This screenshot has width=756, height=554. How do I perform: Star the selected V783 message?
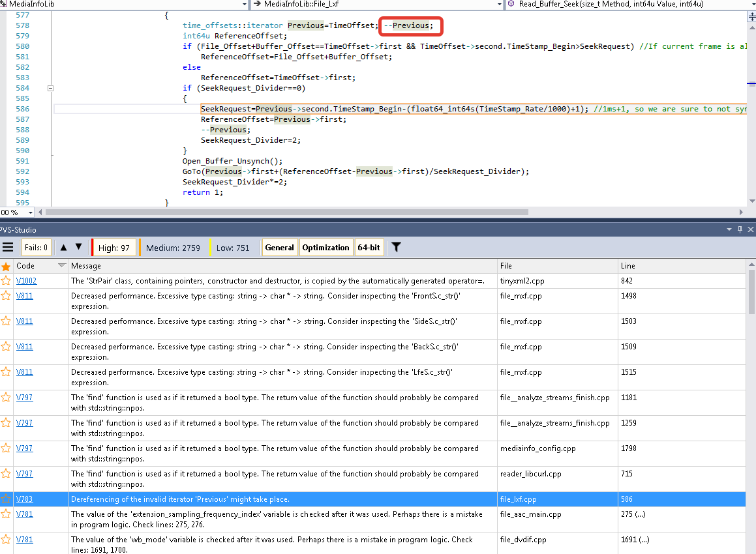[6, 499]
